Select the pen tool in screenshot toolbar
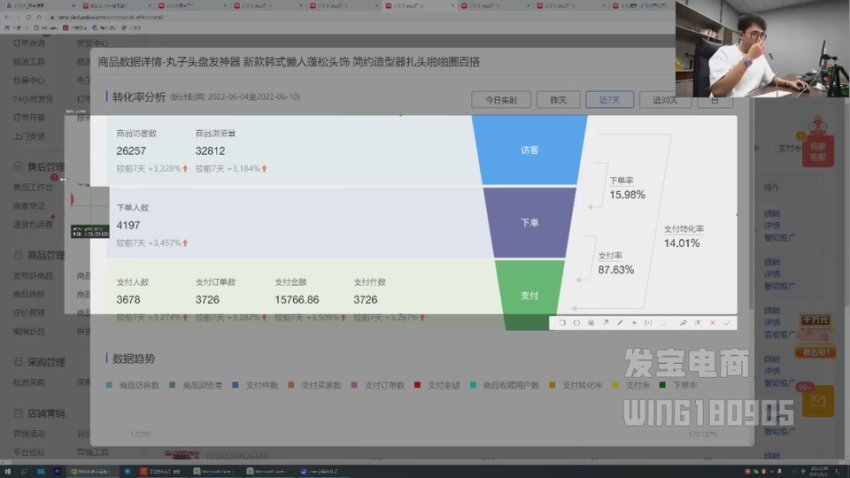850x478 pixels. [620, 323]
